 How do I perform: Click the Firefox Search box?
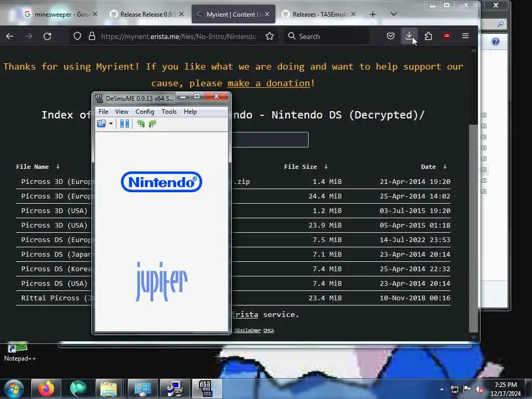click(x=326, y=36)
